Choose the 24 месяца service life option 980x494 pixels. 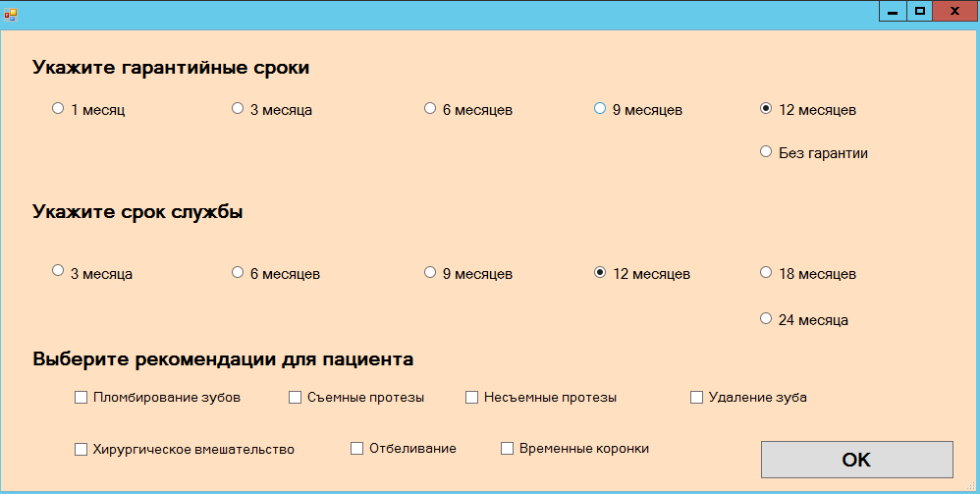(x=766, y=319)
